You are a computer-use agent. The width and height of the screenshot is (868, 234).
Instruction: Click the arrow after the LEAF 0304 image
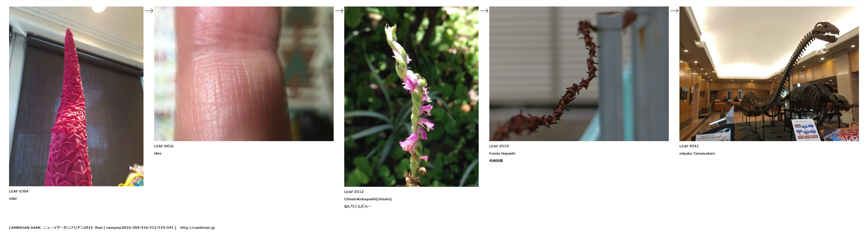tap(149, 11)
